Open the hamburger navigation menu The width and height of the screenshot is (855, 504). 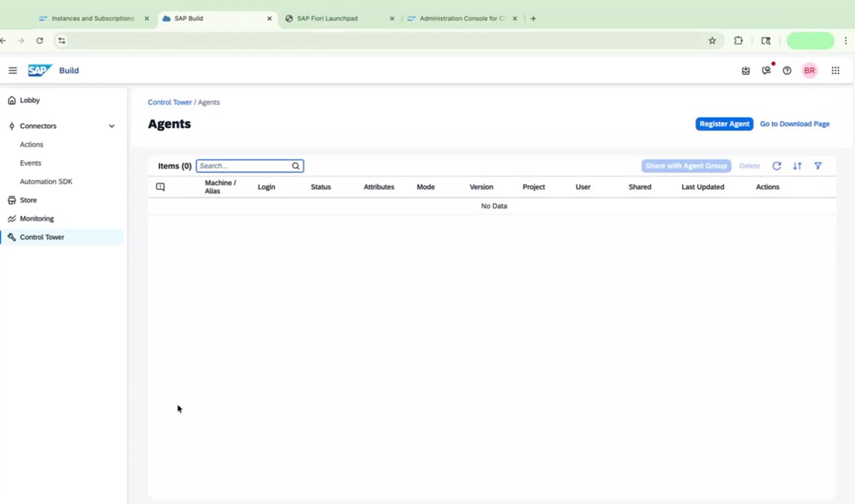click(x=13, y=70)
